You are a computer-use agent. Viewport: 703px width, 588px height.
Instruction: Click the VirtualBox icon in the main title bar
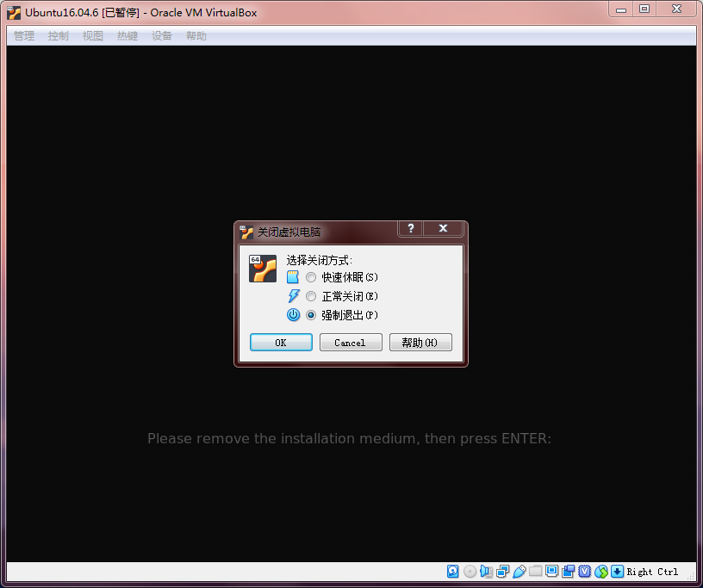click(x=14, y=13)
